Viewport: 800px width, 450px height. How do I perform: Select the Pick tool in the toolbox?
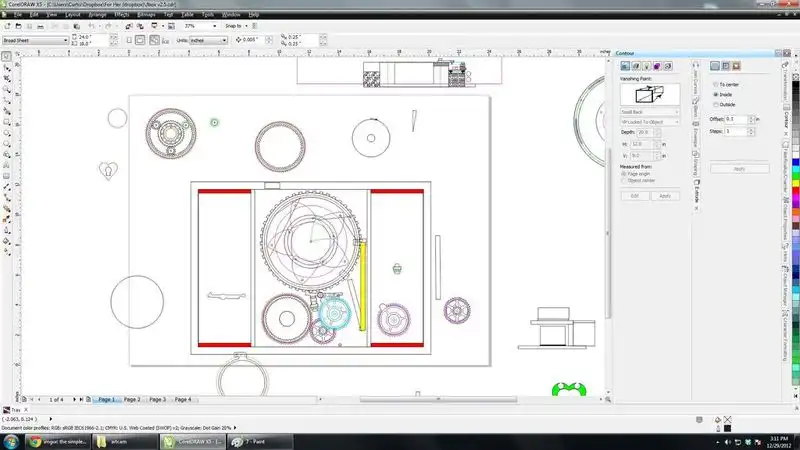6,58
